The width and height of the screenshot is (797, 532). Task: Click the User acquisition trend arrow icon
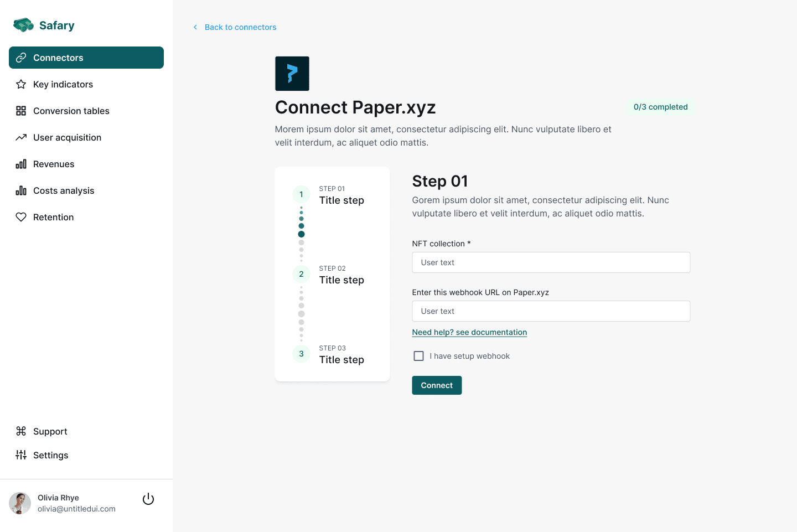[x=21, y=137]
